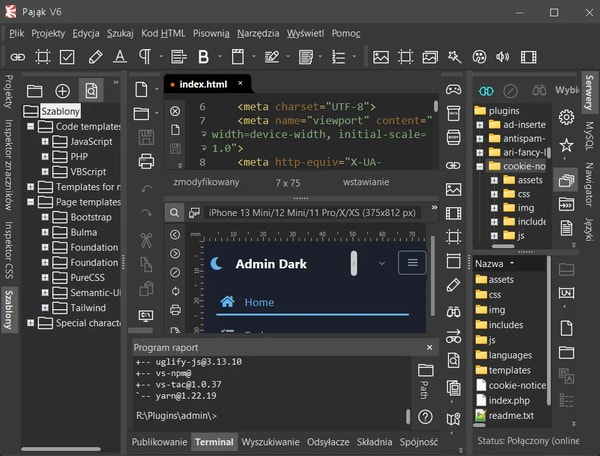The width and height of the screenshot is (600, 456).
Task: Click the scissors cut icon
Action: 146,240
